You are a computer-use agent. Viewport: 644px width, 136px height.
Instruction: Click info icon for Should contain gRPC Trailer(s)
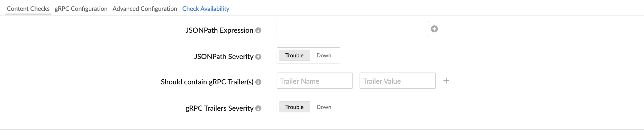[258, 82]
